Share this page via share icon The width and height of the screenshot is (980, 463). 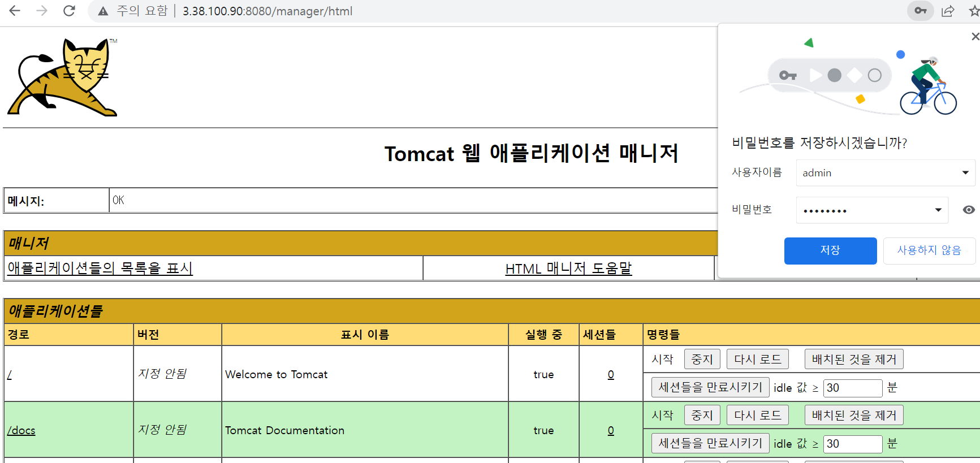pyautogui.click(x=948, y=11)
